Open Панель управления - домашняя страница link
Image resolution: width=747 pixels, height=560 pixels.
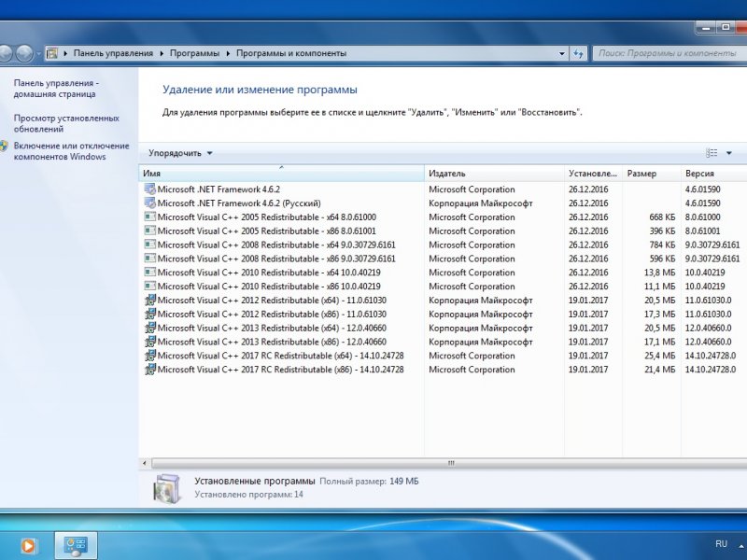(56, 89)
